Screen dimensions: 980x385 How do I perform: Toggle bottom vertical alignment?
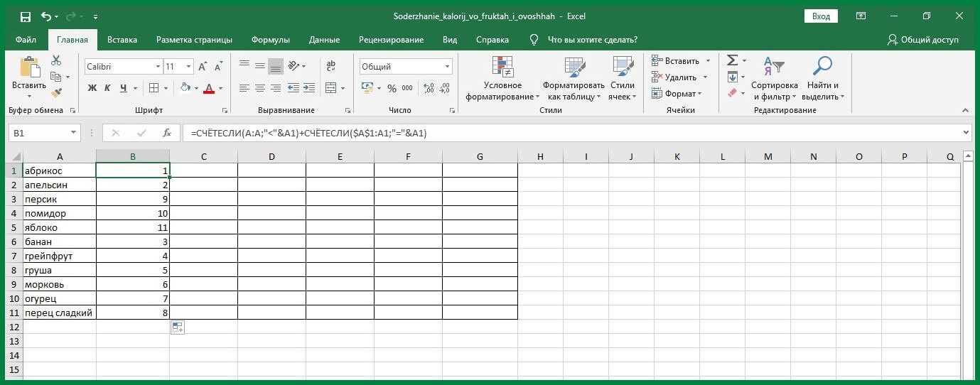tap(276, 66)
